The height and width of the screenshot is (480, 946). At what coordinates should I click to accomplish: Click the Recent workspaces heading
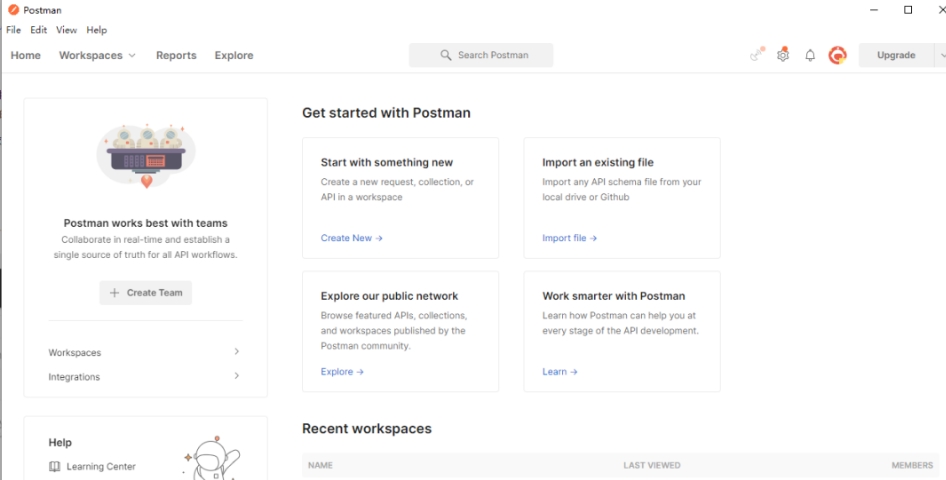(367, 429)
